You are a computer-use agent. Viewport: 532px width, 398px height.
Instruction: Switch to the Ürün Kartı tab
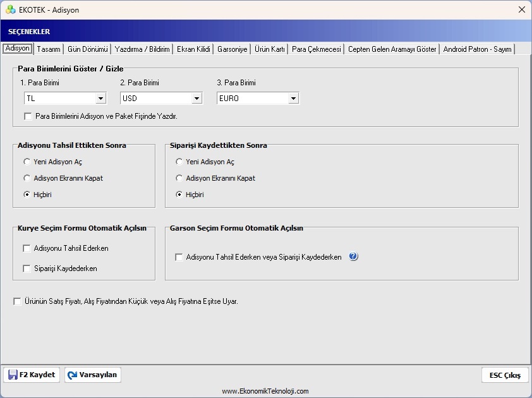click(270, 49)
